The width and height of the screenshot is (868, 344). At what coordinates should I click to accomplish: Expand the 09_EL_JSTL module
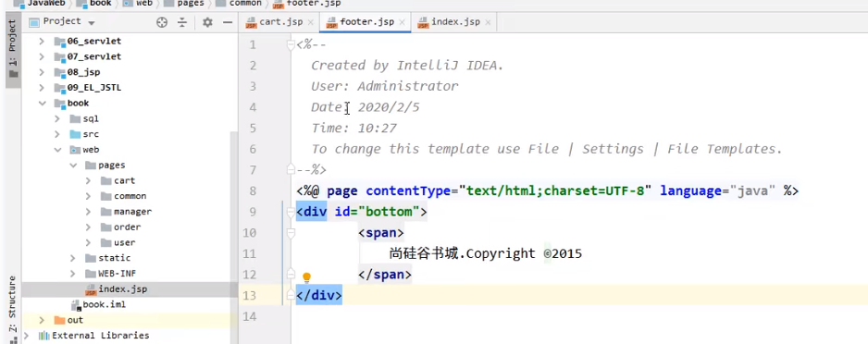click(x=42, y=87)
